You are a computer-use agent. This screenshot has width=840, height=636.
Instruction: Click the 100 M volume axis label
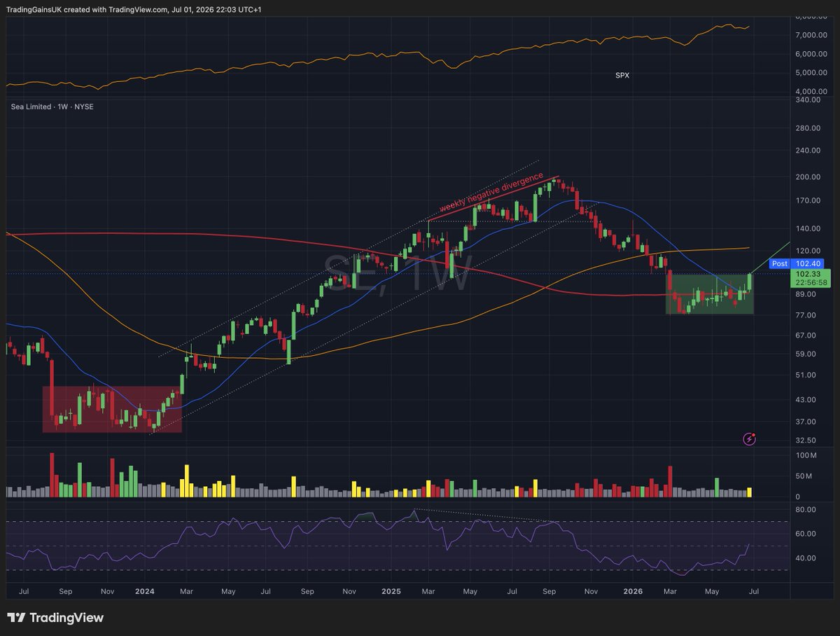806,455
